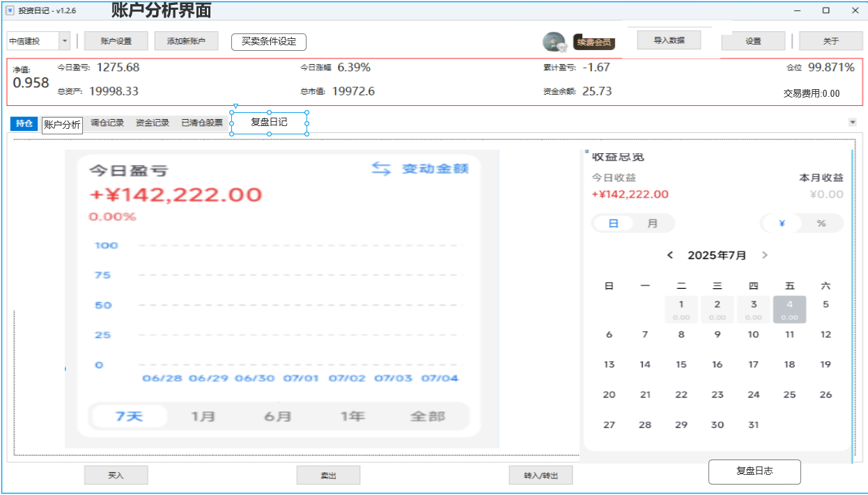Open the 复盘日志 review log

pyautogui.click(x=754, y=471)
